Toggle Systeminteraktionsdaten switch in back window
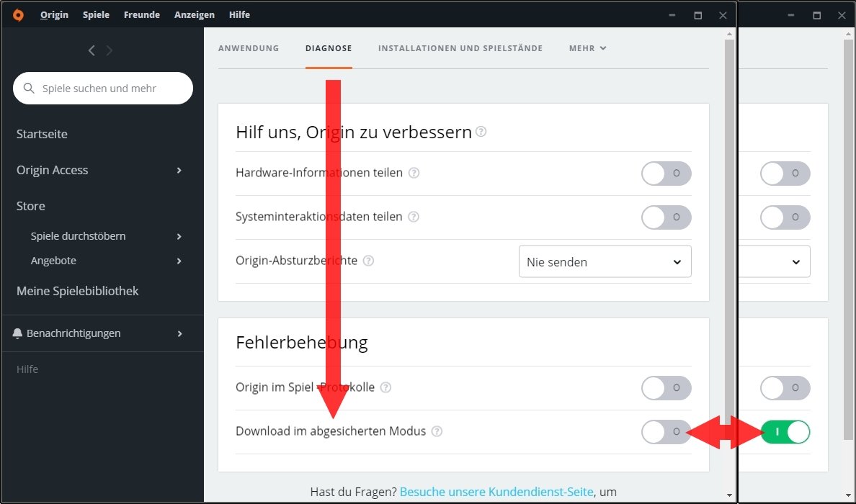 [785, 217]
